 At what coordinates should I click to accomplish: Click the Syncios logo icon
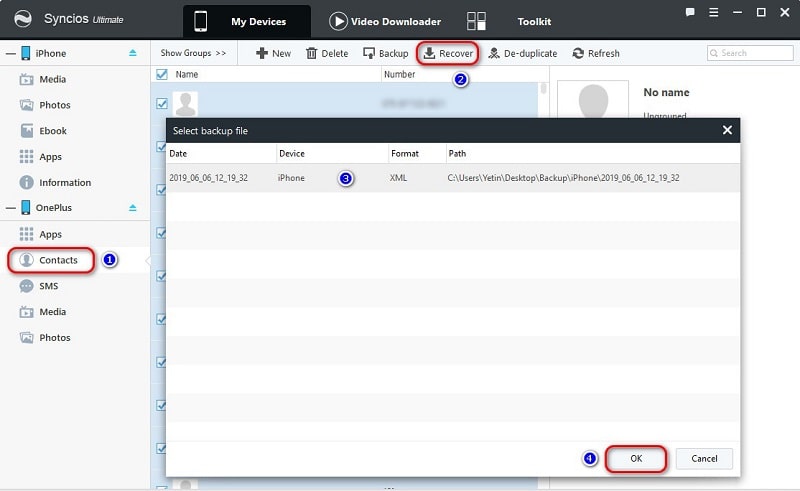pyautogui.click(x=22, y=19)
